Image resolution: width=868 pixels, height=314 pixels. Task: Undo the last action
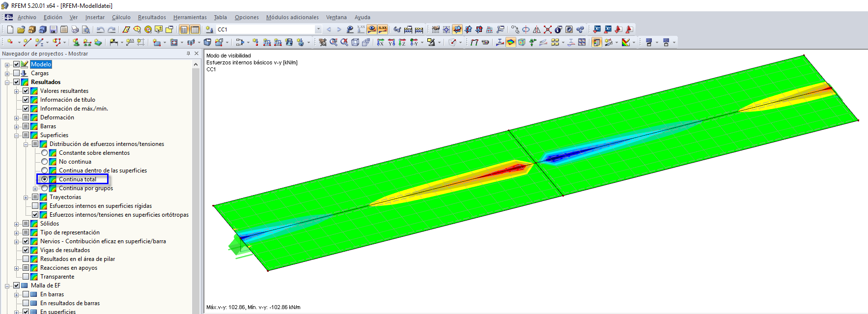pos(100,29)
